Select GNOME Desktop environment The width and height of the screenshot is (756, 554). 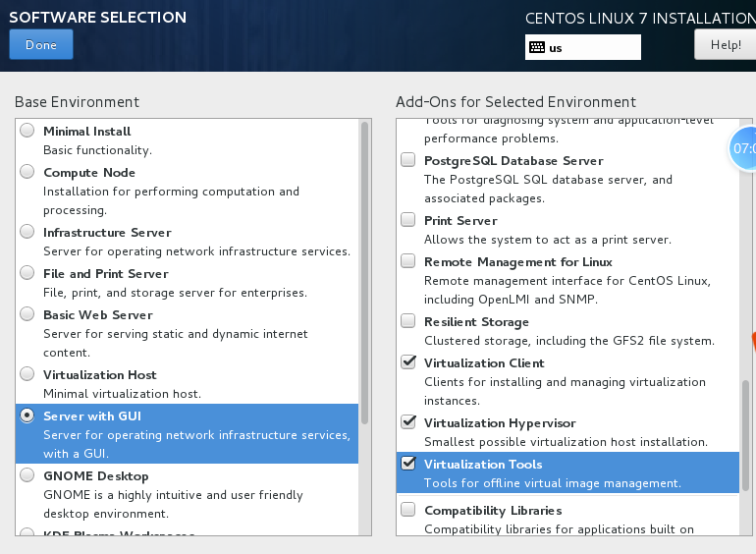pos(27,475)
